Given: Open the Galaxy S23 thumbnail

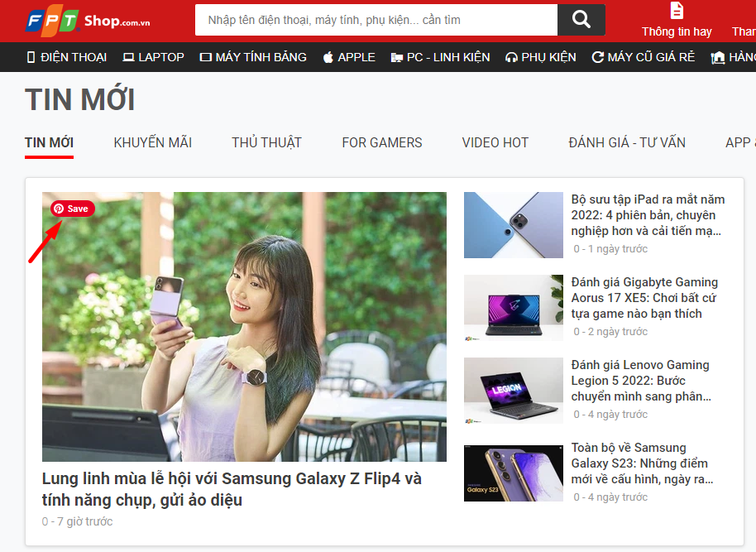Looking at the screenshot, I should (514, 473).
